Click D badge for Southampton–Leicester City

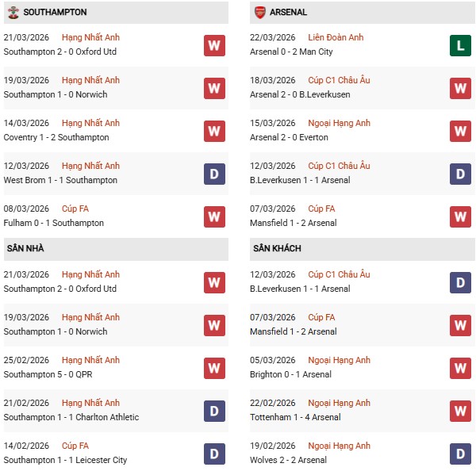(x=214, y=454)
